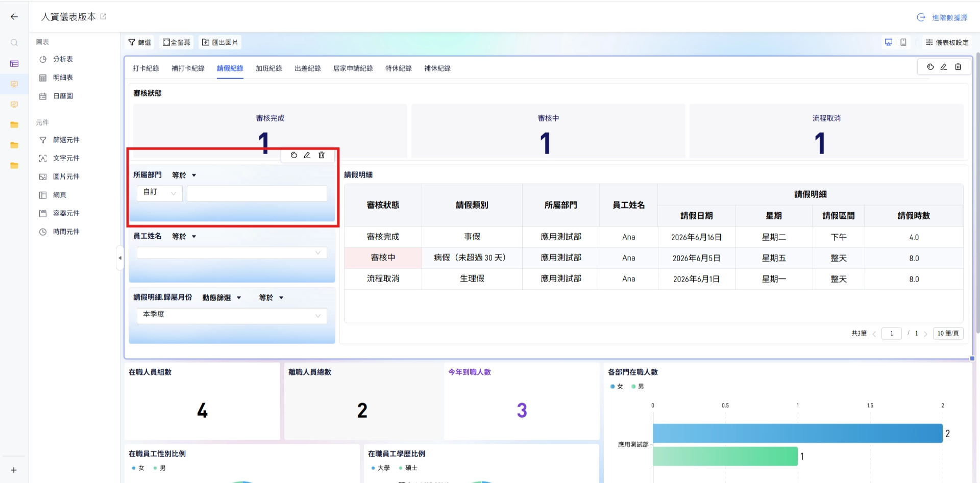
Task: Open the 動態篩選 dropdown
Action: (222, 298)
